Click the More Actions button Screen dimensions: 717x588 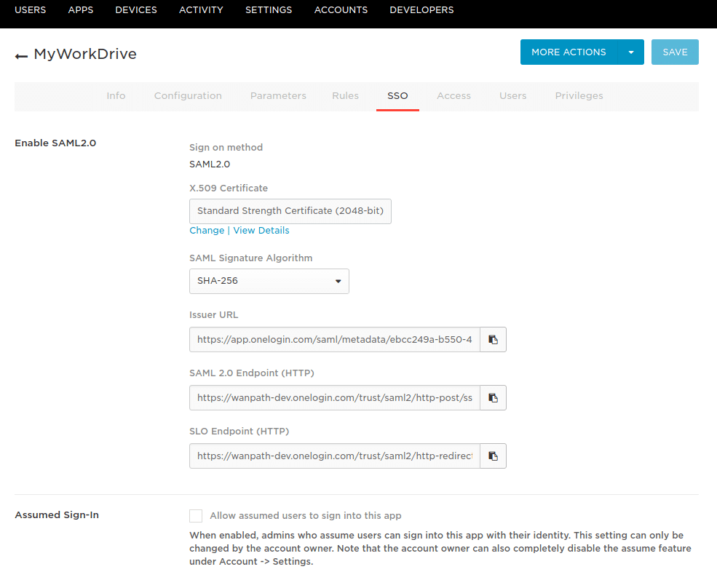pos(569,52)
